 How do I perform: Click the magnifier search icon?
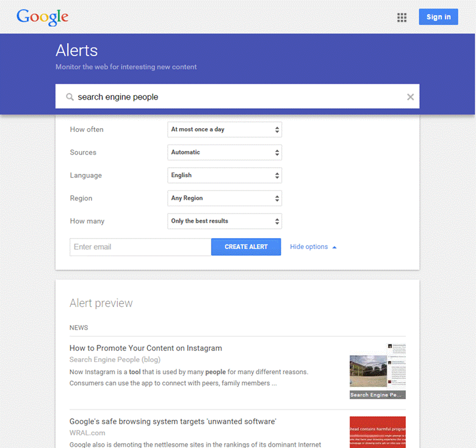(x=70, y=97)
